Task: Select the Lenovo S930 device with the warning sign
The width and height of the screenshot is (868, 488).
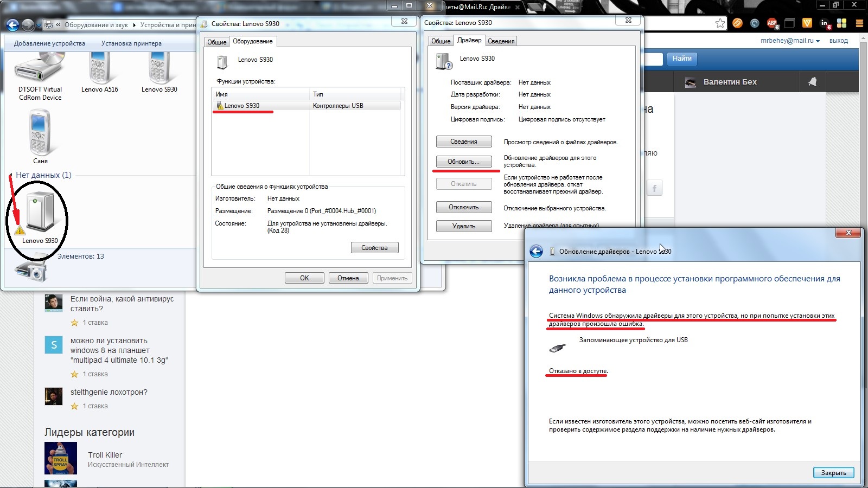Action: click(x=40, y=218)
